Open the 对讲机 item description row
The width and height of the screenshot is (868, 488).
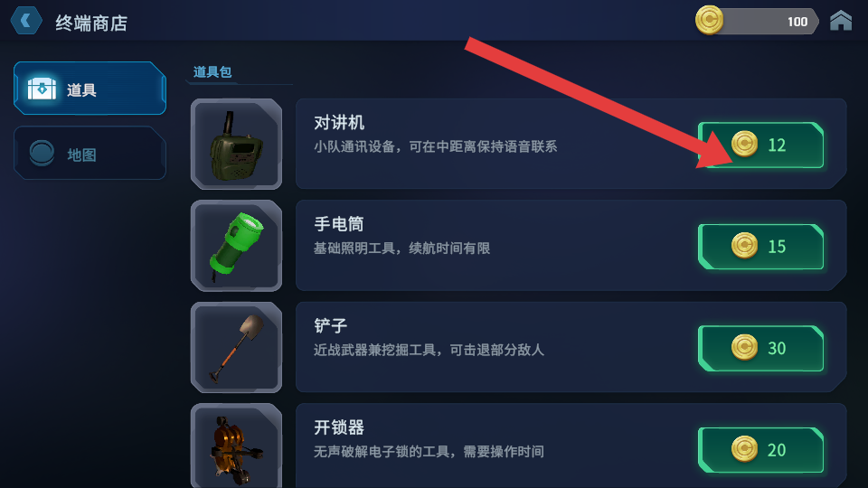pyautogui.click(x=571, y=144)
